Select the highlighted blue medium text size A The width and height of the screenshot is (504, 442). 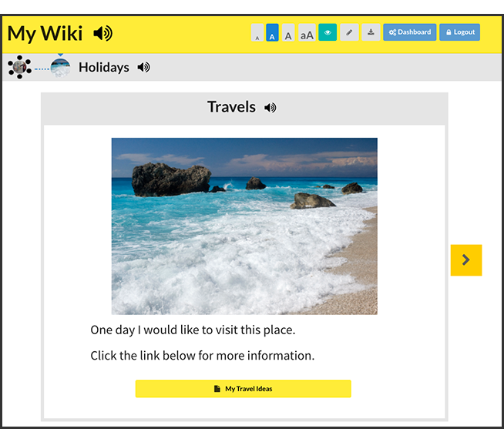coord(272,32)
